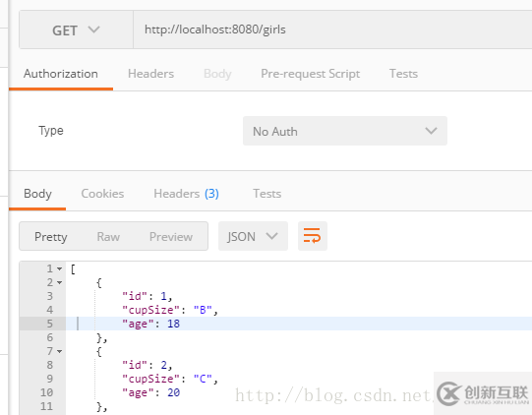Select the Authorization tab

[61, 74]
